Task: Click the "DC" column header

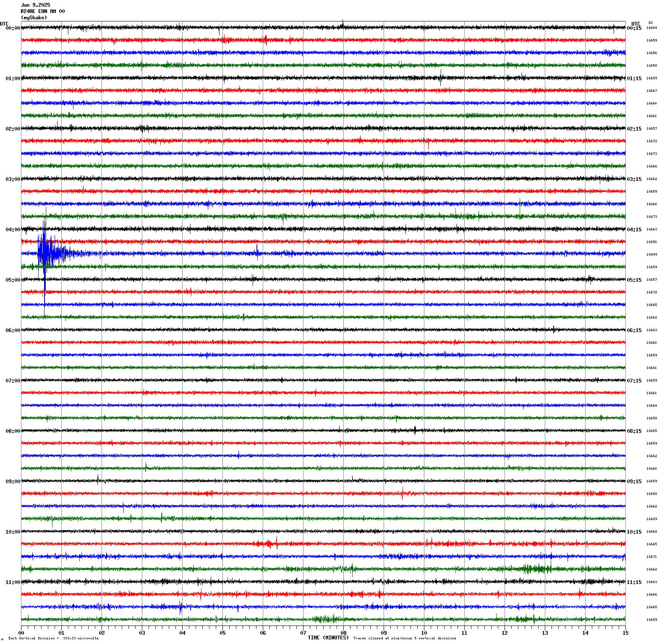Action: pos(651,23)
